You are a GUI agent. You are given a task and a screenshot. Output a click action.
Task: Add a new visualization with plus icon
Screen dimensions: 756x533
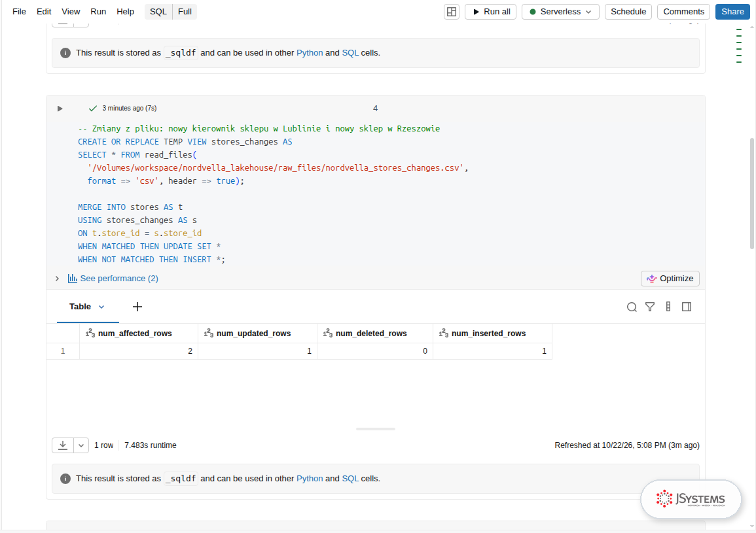click(137, 307)
